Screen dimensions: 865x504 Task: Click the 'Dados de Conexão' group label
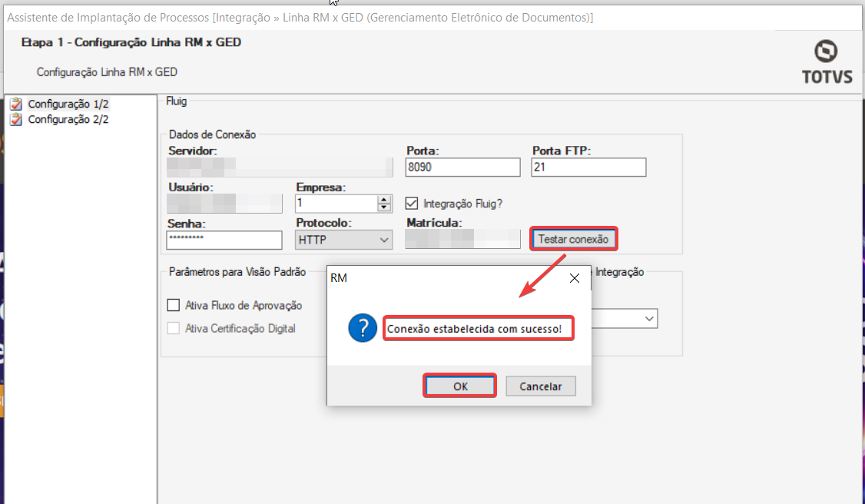coord(212,134)
